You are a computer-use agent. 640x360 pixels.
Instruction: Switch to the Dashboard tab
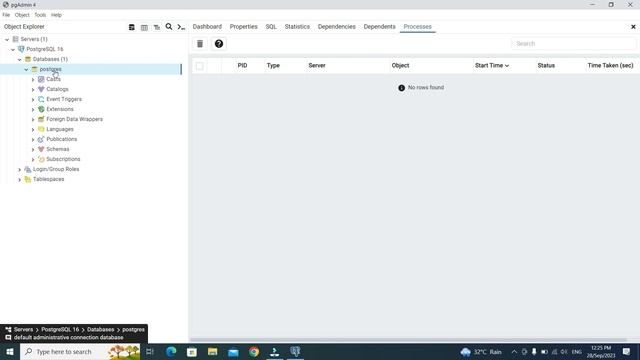(207, 27)
